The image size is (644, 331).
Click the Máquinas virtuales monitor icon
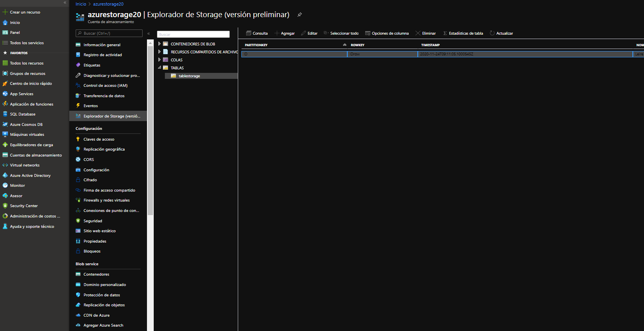point(5,135)
